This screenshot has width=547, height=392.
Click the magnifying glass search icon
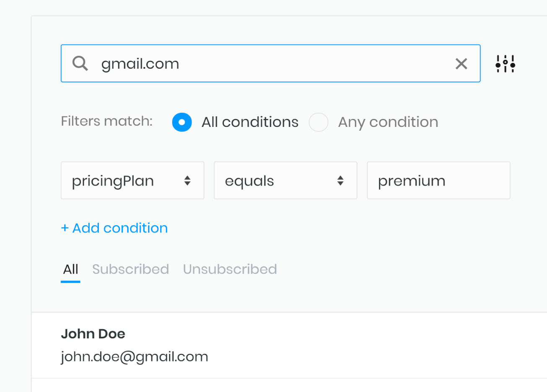coord(80,63)
